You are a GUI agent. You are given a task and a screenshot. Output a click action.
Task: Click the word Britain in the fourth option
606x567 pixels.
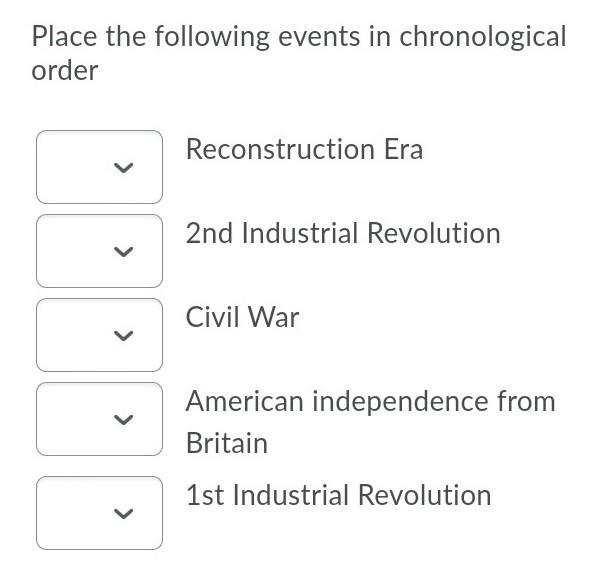tap(227, 444)
